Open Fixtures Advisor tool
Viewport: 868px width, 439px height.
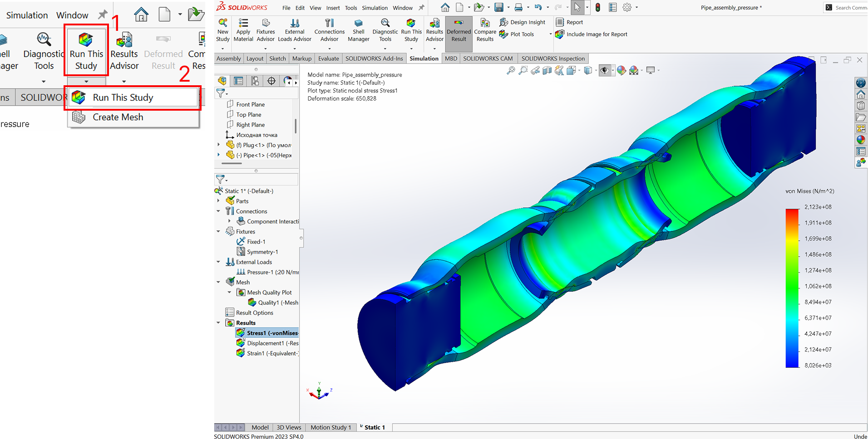(266, 29)
